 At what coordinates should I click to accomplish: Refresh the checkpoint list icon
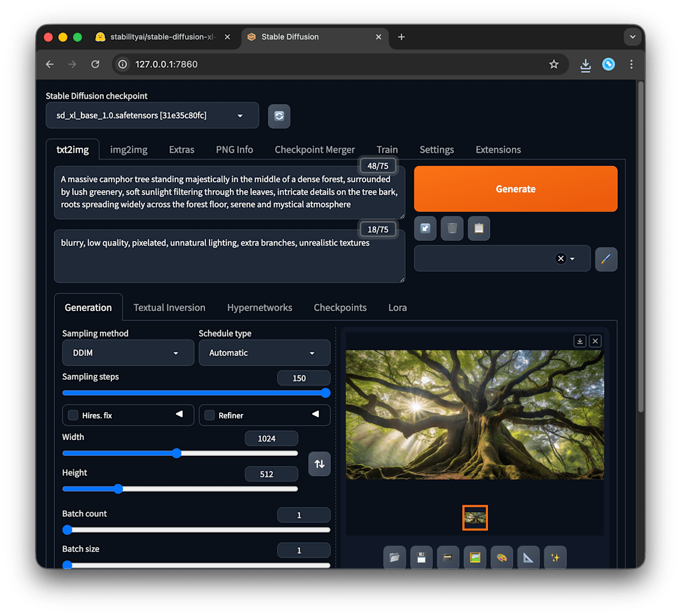(x=279, y=116)
